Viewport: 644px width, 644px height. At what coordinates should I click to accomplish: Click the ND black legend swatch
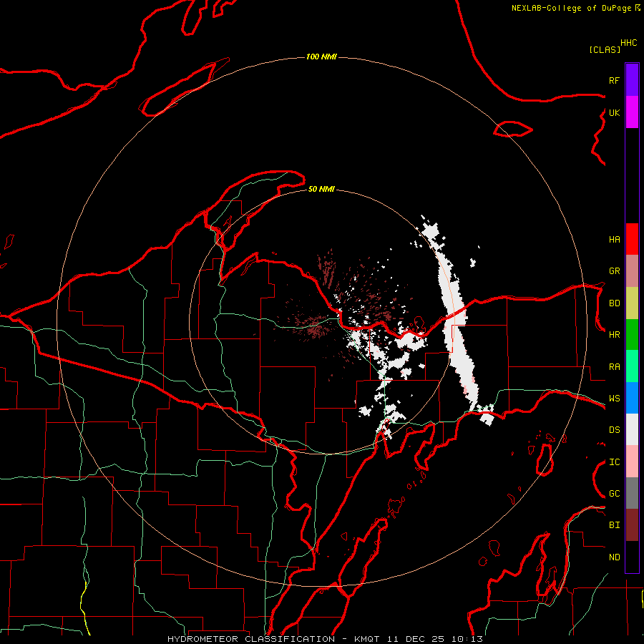point(632,557)
